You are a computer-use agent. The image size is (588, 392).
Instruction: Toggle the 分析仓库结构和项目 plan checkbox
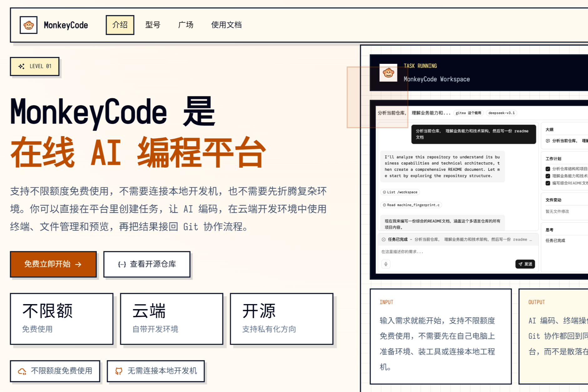pos(548,169)
